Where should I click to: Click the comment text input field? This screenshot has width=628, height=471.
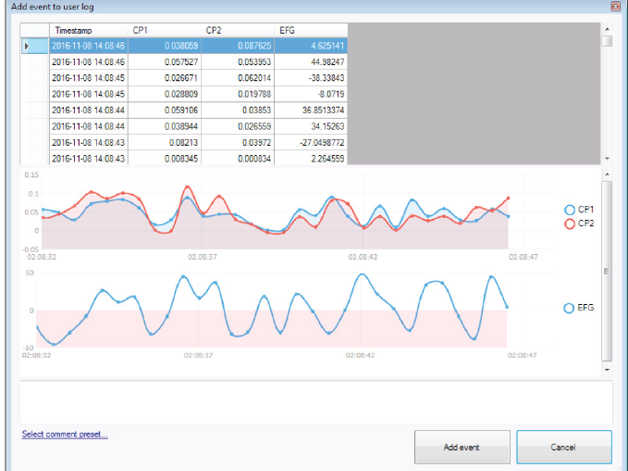pyautogui.click(x=315, y=401)
